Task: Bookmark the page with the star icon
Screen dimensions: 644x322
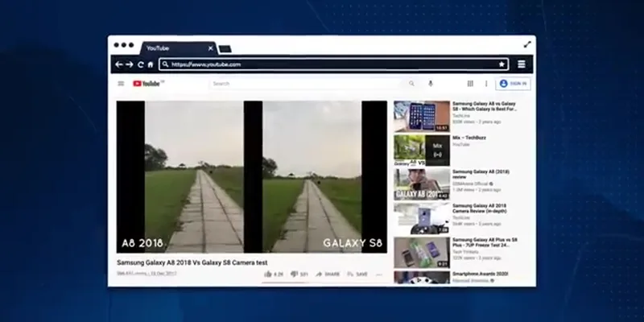Action: 502,64
